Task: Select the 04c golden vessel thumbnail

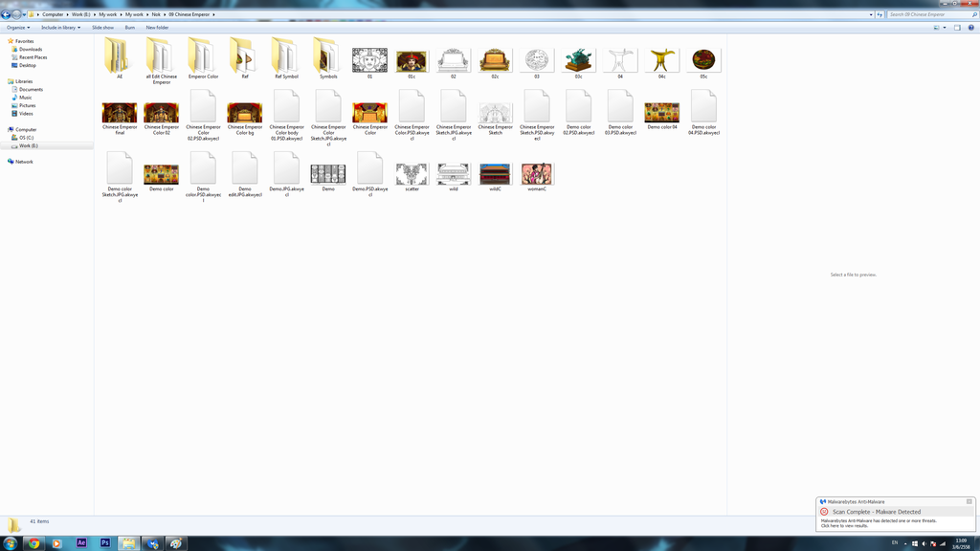Action: (662, 60)
